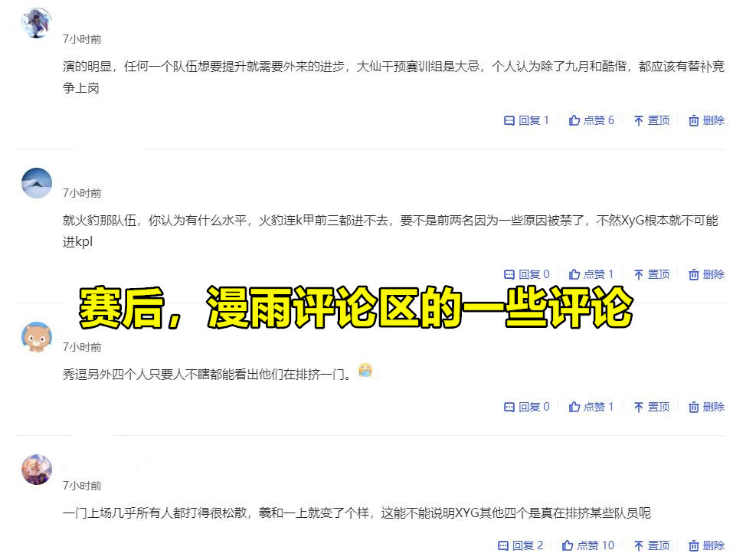
Task: Open replies showing 回复 2
Action: [520, 545]
